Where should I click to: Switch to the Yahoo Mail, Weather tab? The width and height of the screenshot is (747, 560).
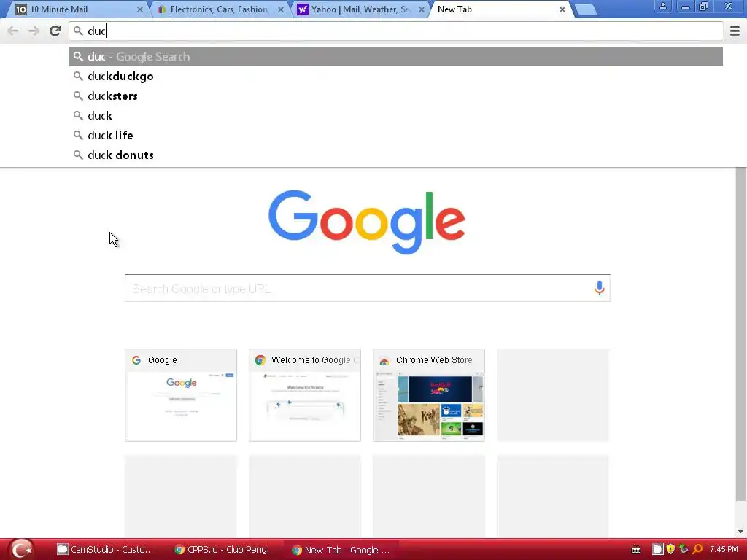coord(360,9)
